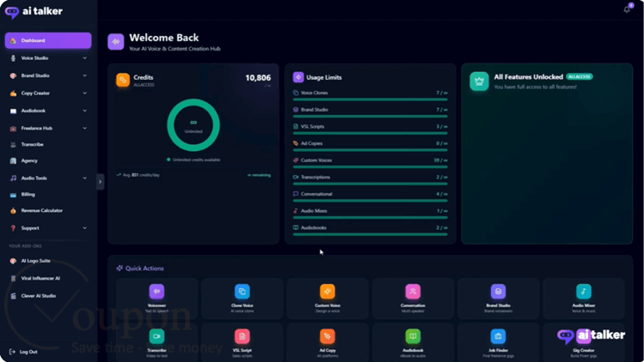The image size is (644, 362).
Task: Click the Audio Tools music icon
Action: 13,178
